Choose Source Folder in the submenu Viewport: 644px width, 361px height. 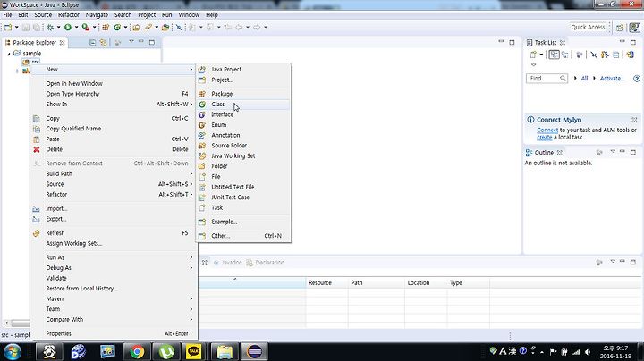click(244, 146)
